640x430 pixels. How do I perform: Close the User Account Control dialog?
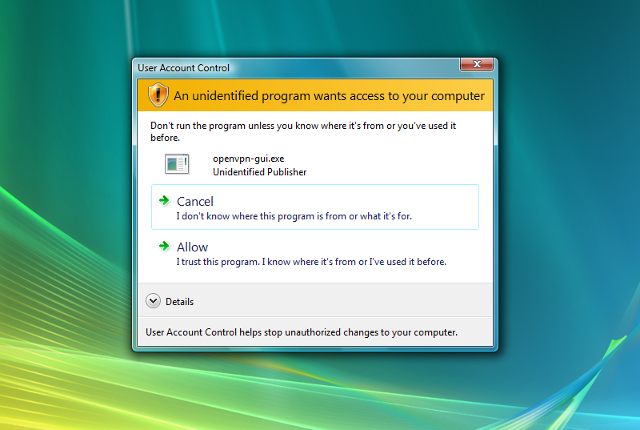(x=476, y=64)
